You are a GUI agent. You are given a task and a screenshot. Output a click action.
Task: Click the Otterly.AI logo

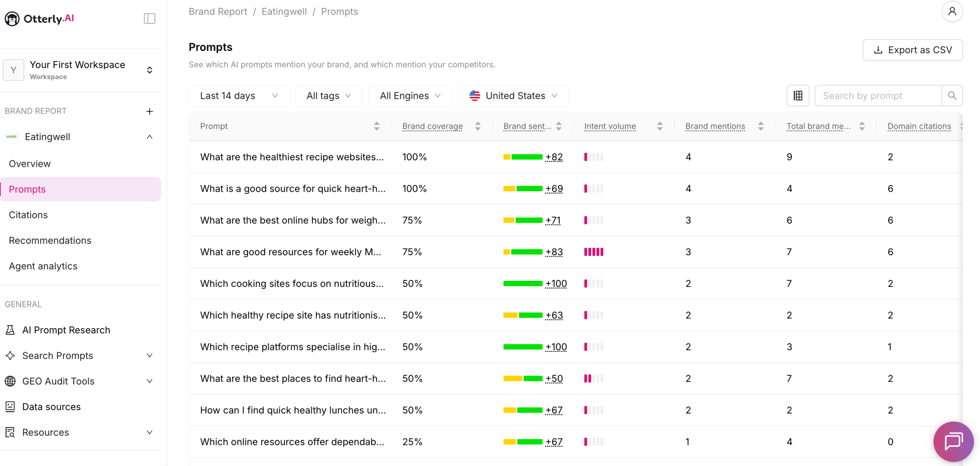[x=39, y=18]
